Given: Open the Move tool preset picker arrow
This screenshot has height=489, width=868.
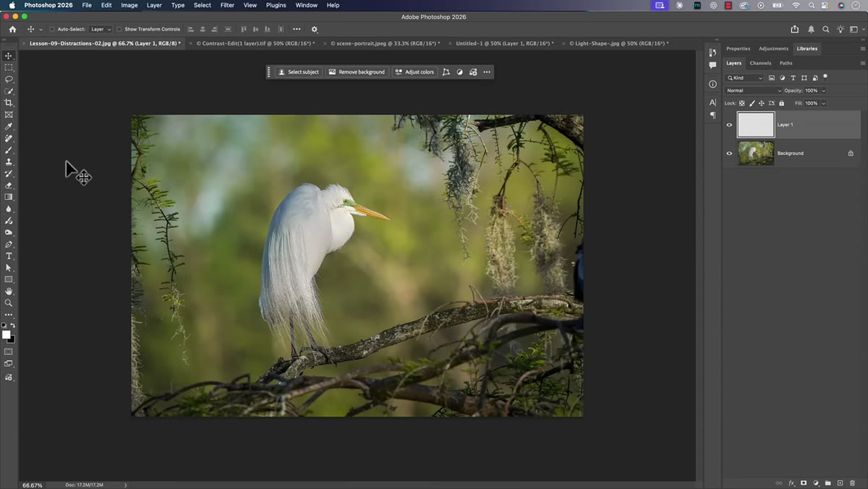Looking at the screenshot, I should tap(41, 30).
